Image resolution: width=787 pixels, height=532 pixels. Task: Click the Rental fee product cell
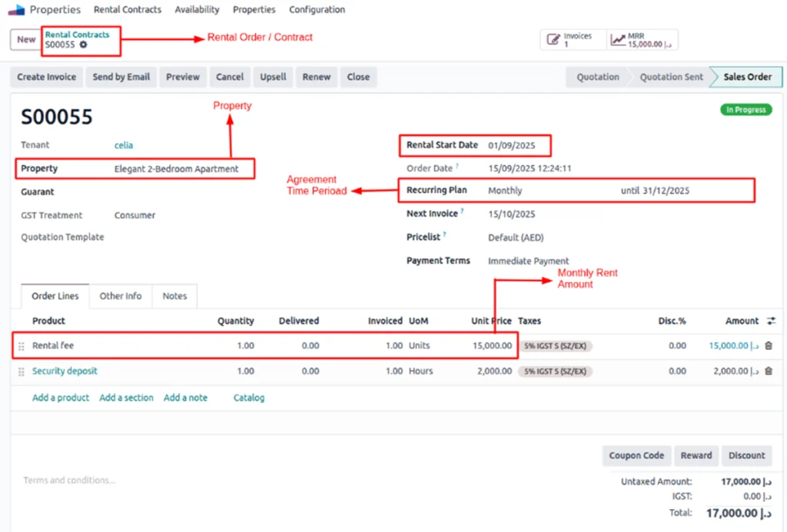tap(53, 345)
